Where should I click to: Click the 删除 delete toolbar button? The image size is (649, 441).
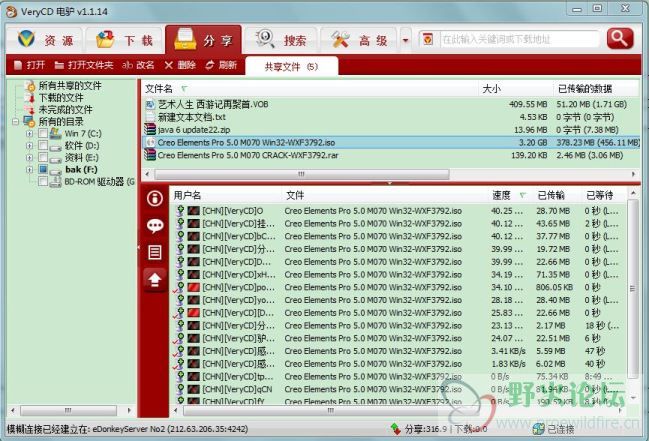point(180,65)
